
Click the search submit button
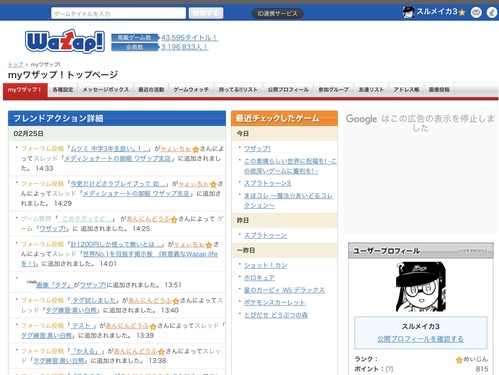pos(206,13)
